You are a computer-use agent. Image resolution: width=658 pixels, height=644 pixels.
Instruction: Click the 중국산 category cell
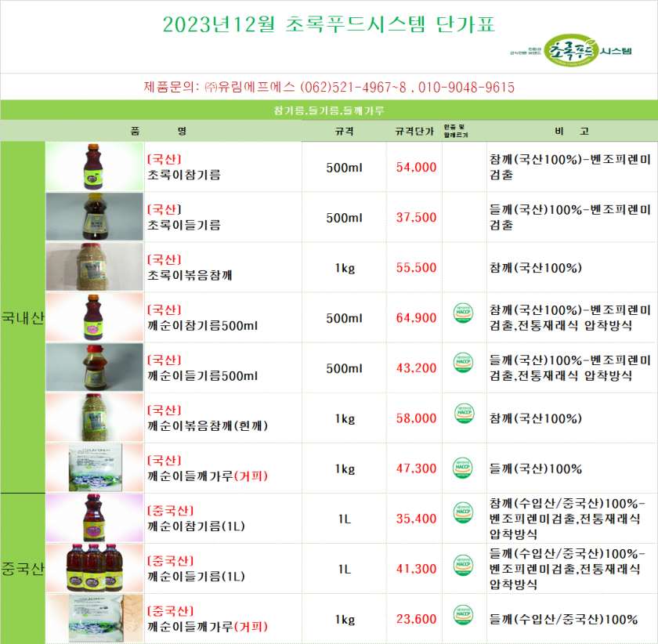tap(23, 568)
